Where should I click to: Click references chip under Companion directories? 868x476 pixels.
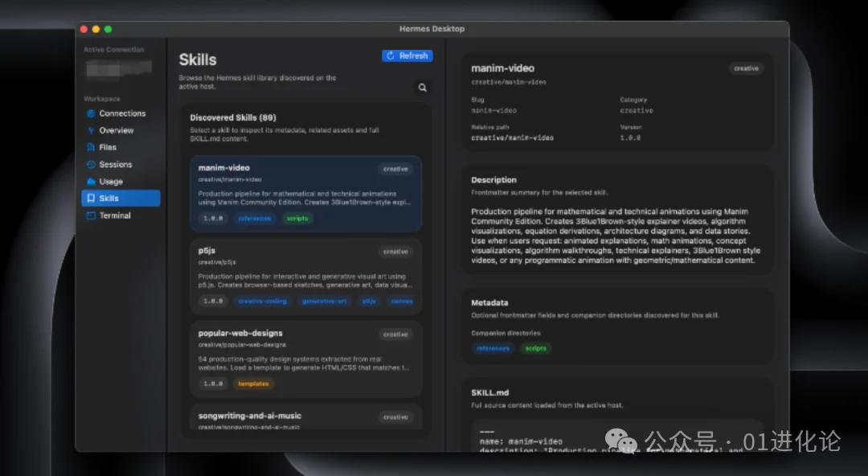(493, 348)
